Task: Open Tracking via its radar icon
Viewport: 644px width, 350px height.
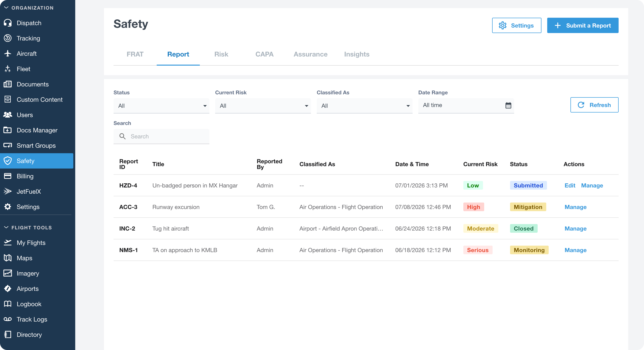Action: (8, 38)
